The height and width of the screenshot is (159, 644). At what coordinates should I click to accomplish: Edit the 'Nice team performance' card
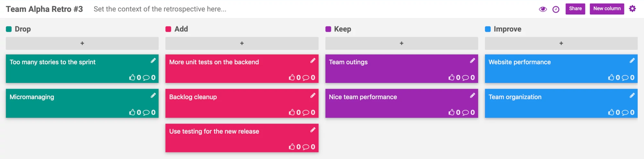472,95
